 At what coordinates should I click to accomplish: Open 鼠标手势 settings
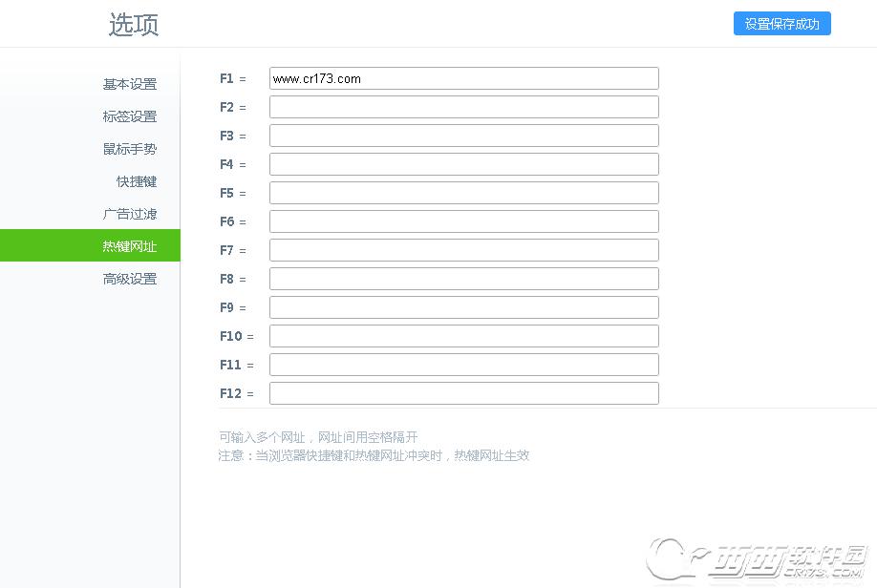pyautogui.click(x=129, y=149)
